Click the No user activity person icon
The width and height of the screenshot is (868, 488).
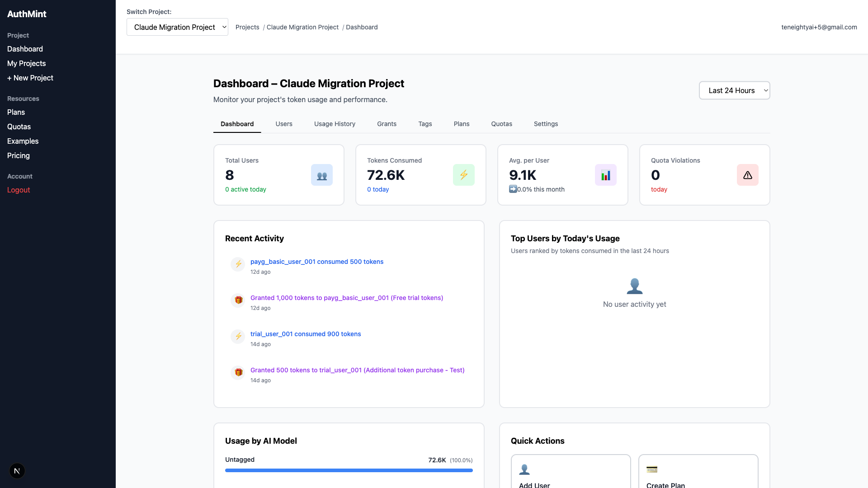pyautogui.click(x=635, y=286)
